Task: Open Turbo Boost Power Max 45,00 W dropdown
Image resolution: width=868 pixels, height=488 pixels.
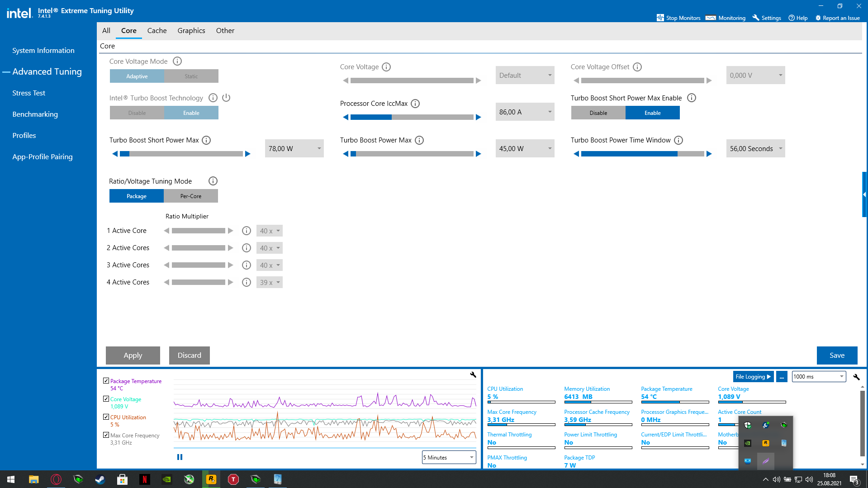Action: pos(525,148)
